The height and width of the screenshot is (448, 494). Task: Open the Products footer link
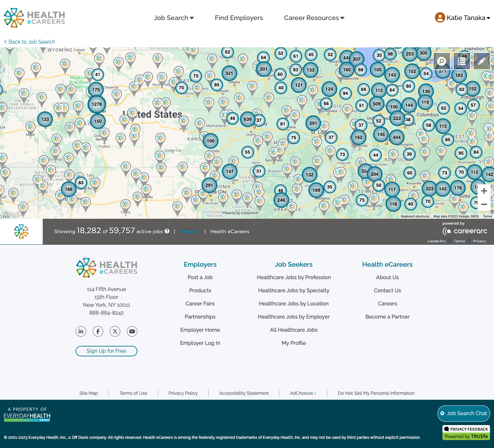(x=200, y=290)
